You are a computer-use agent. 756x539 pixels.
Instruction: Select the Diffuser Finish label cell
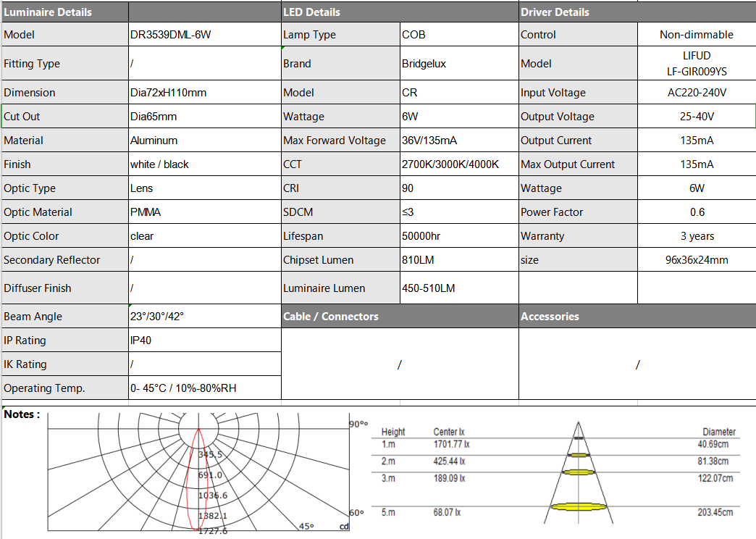coord(65,288)
